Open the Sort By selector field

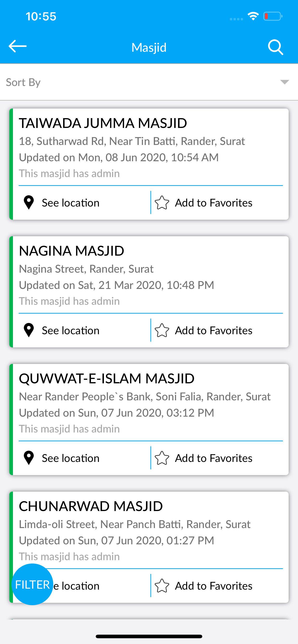(x=149, y=82)
